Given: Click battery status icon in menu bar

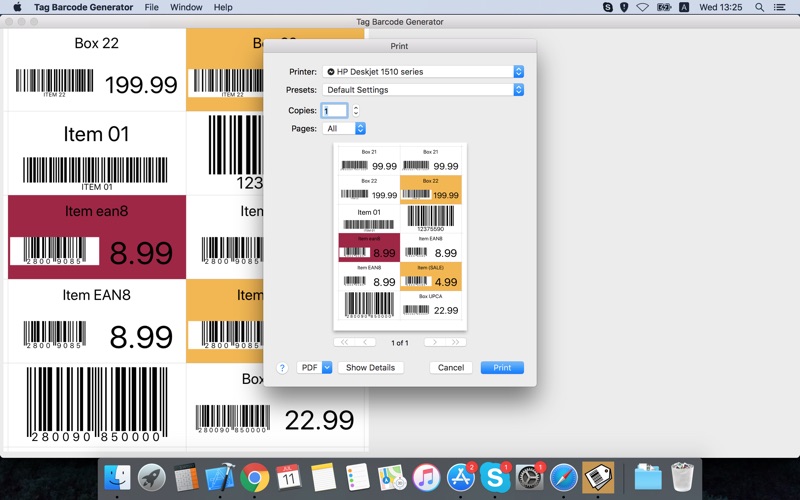Looking at the screenshot, I should point(664,7).
